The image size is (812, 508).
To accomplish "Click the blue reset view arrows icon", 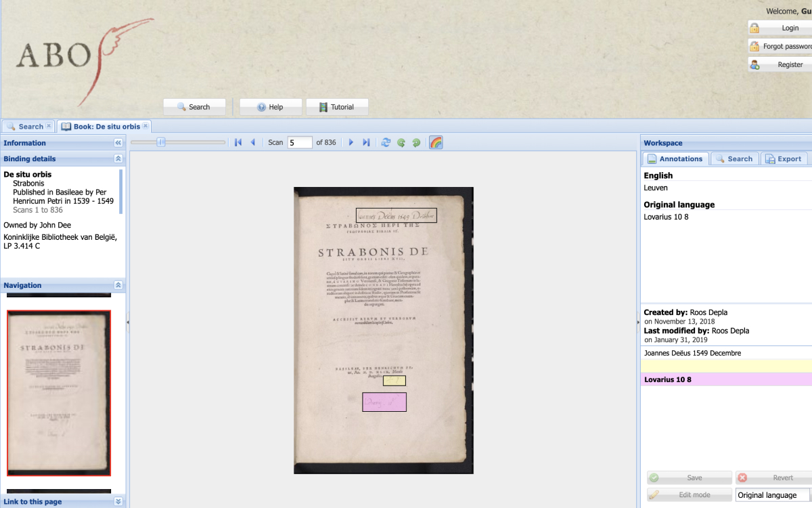I will pos(386,142).
